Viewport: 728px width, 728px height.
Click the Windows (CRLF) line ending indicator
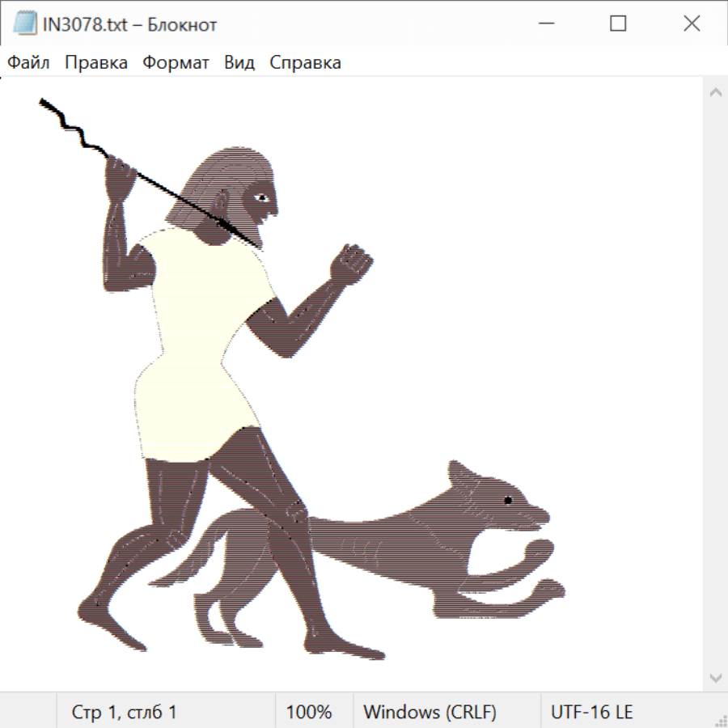click(x=430, y=713)
